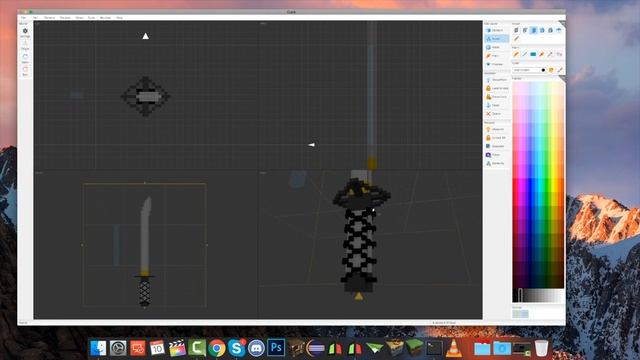Screen dimensions: 640x360
Task: Select the pencil paint tool
Action: point(516,54)
